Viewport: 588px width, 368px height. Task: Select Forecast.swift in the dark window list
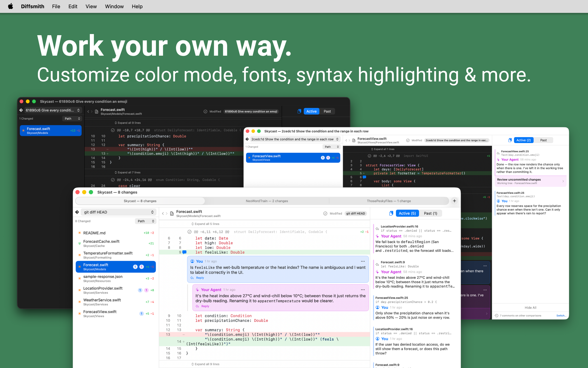tap(51, 130)
